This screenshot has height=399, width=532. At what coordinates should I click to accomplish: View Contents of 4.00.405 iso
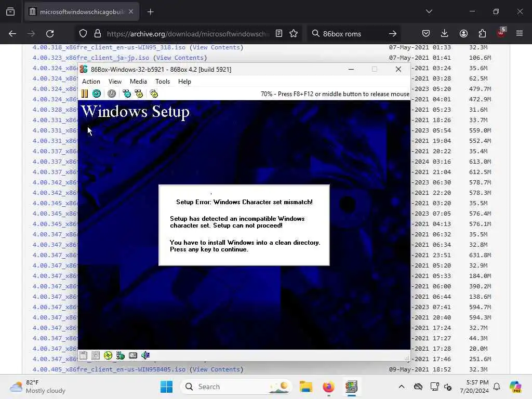point(217,369)
